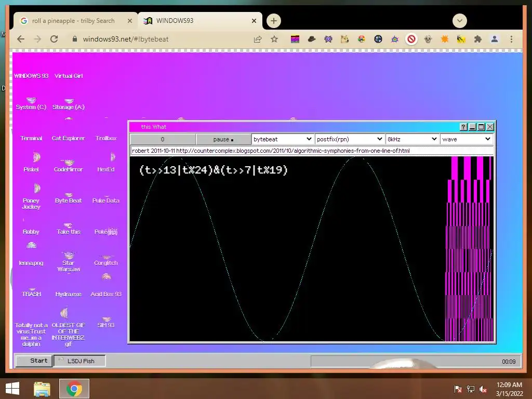Click the network tray icon
532x399 pixels.
(471, 389)
